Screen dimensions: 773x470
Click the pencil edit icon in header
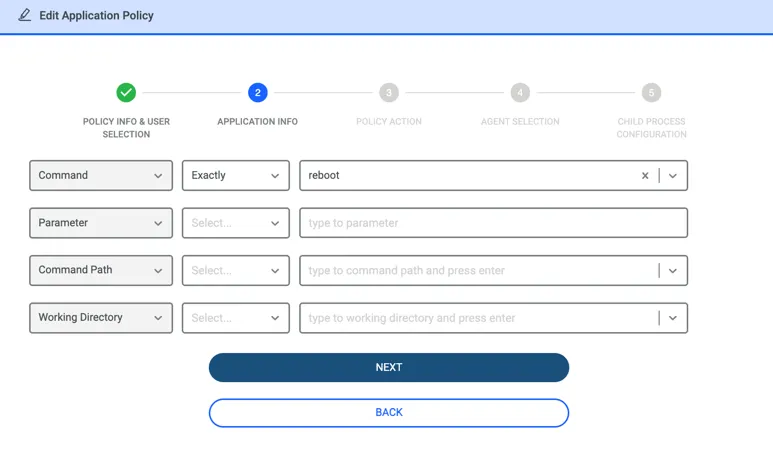tap(25, 15)
